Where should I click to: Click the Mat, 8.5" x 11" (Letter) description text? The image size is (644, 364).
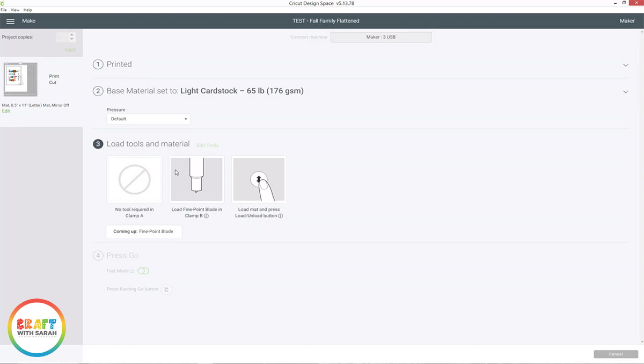tap(35, 105)
